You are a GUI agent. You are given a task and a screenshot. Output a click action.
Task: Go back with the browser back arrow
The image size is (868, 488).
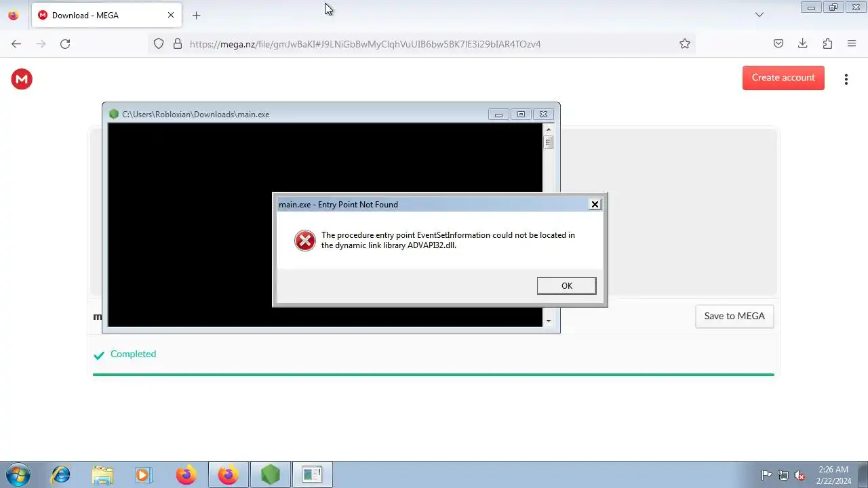pyautogui.click(x=16, y=44)
